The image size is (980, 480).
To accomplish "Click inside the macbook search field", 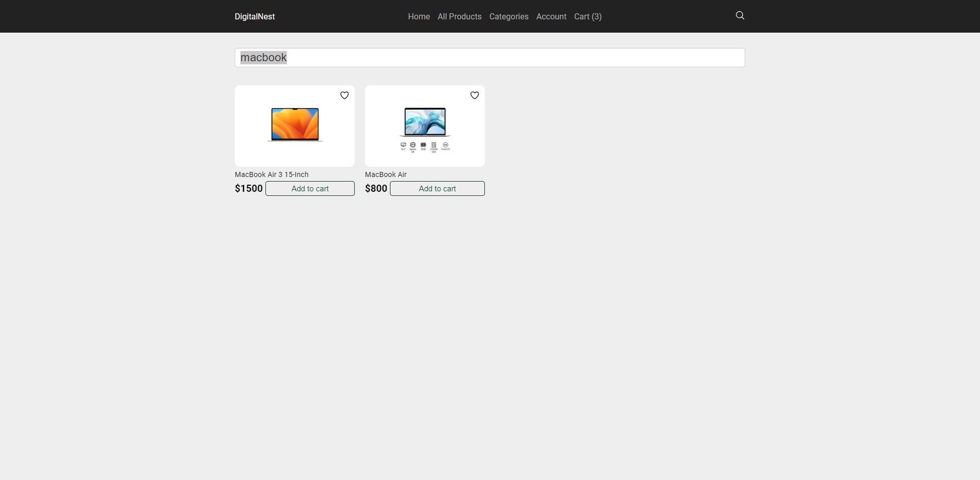I will click(x=489, y=58).
